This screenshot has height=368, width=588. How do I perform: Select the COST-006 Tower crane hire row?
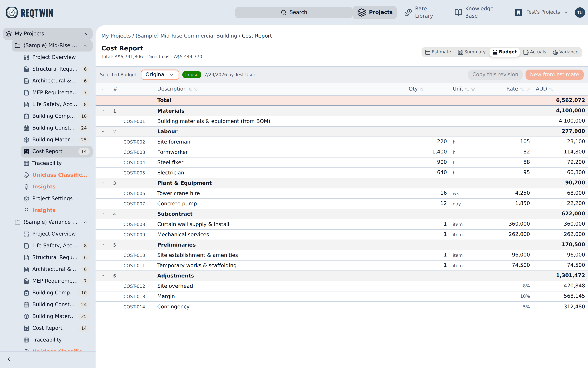pos(342,194)
